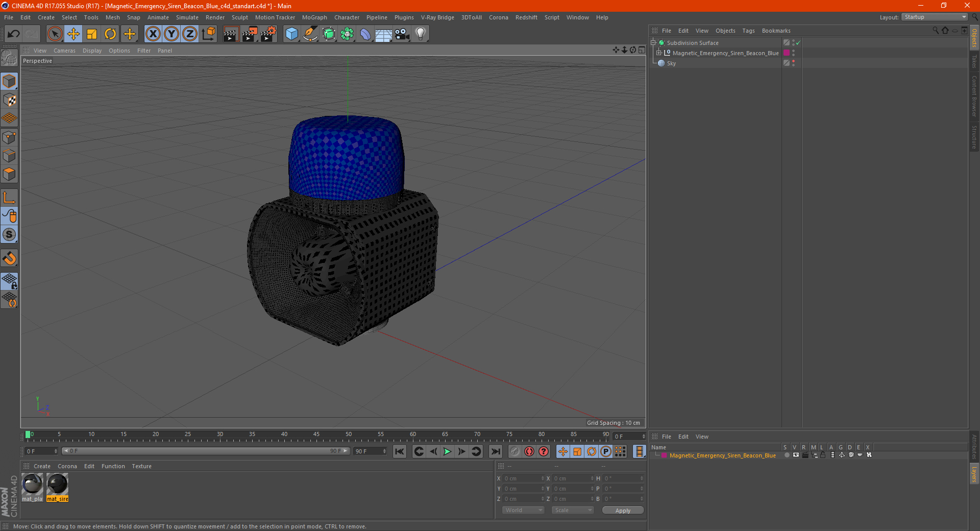The image size is (980, 531).
Task: Open the spline Pen tool
Action: (x=310, y=34)
